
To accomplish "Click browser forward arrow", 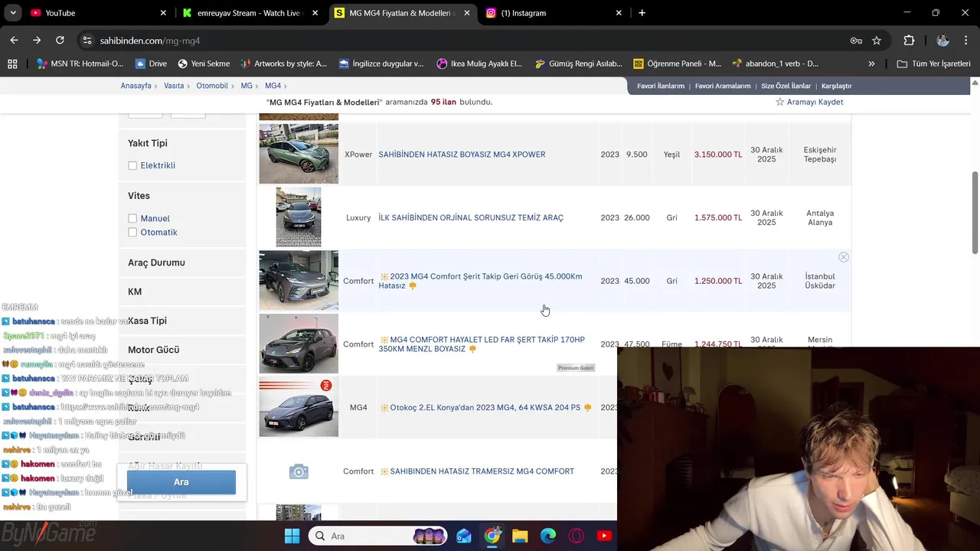I will pyautogui.click(x=37, y=41).
